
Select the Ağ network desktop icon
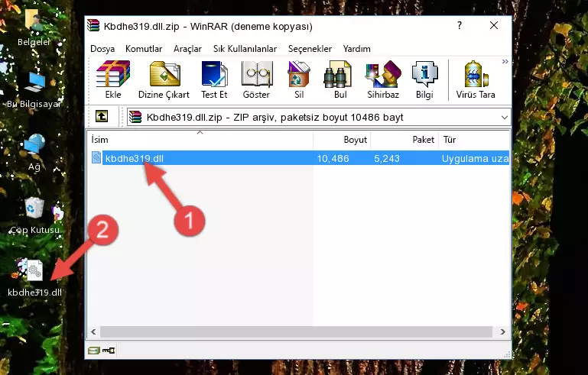click(34, 152)
